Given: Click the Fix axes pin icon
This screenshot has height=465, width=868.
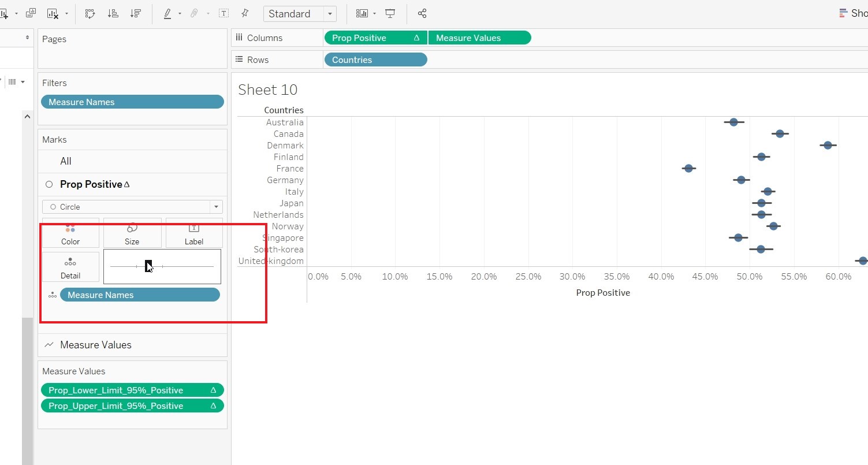Looking at the screenshot, I should coord(245,13).
